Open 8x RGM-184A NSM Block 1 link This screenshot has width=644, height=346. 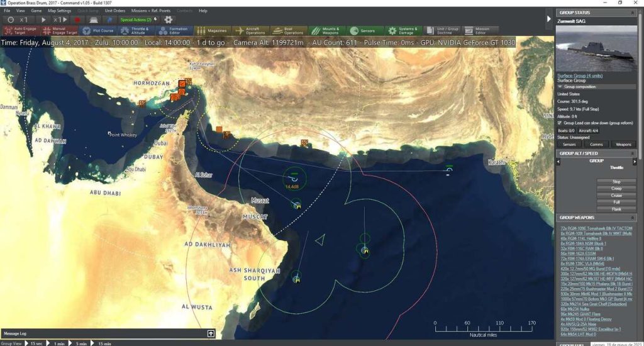pos(583,243)
